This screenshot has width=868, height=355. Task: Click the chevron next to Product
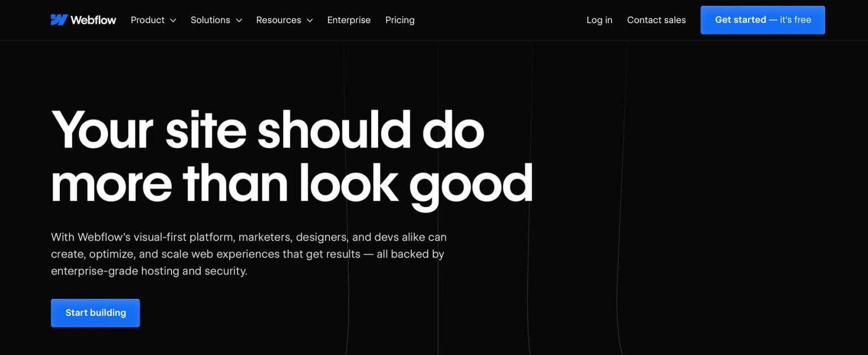point(172,20)
